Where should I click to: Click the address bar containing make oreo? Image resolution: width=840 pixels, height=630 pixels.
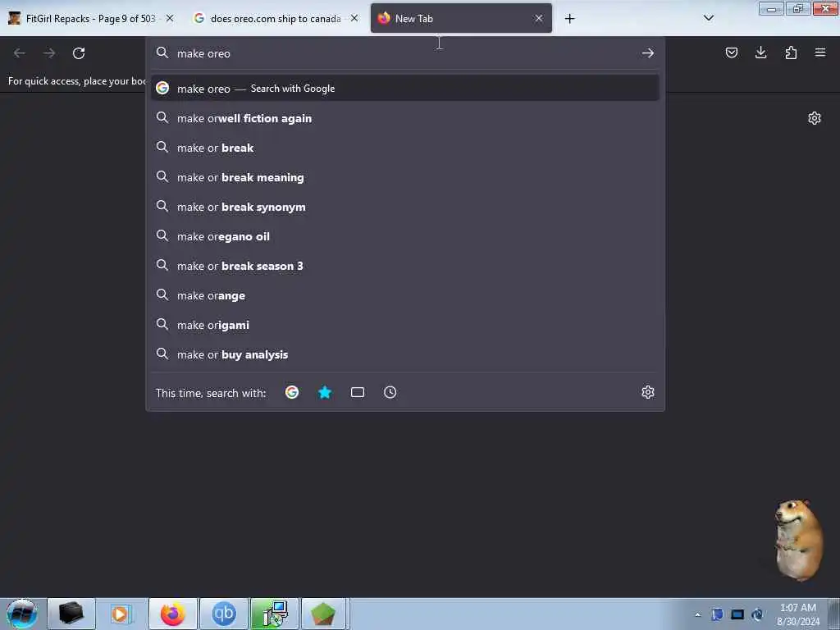click(404, 53)
